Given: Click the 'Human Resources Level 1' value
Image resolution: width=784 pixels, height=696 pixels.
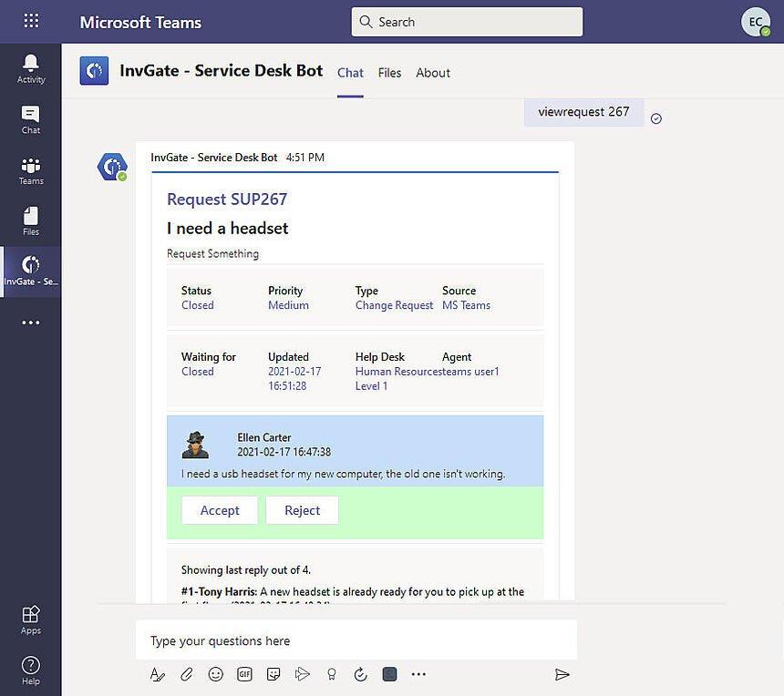Looking at the screenshot, I should click(398, 379).
